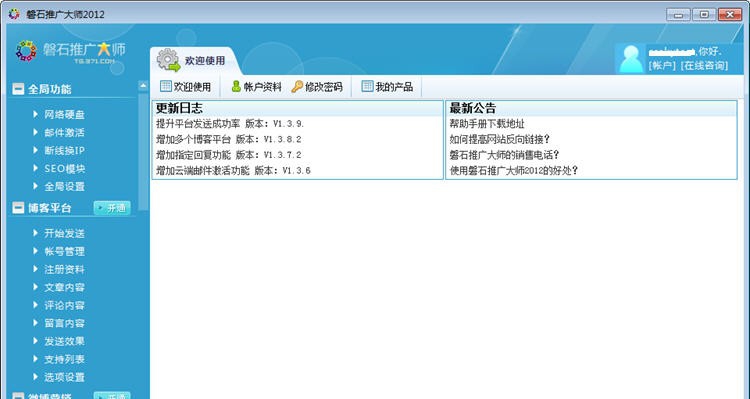Minimize the 磐石推广大师2012 window
Image resolution: width=750 pixels, height=399 pixels.
(x=678, y=14)
